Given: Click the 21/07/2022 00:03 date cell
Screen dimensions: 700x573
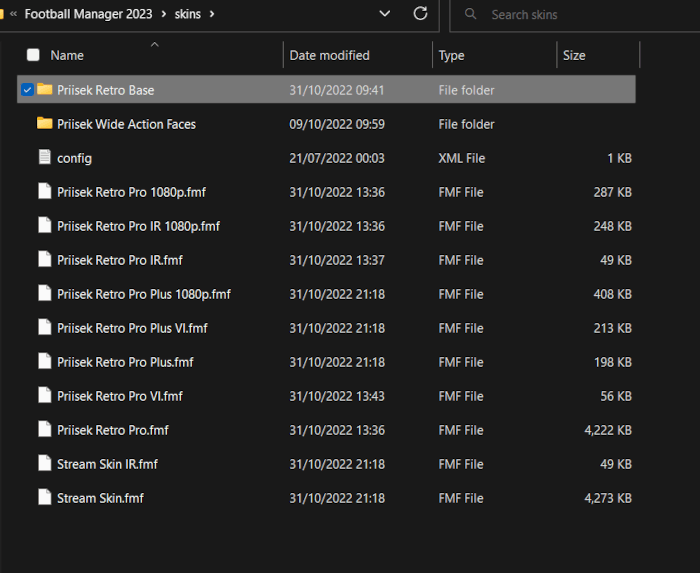Looking at the screenshot, I should point(337,158).
